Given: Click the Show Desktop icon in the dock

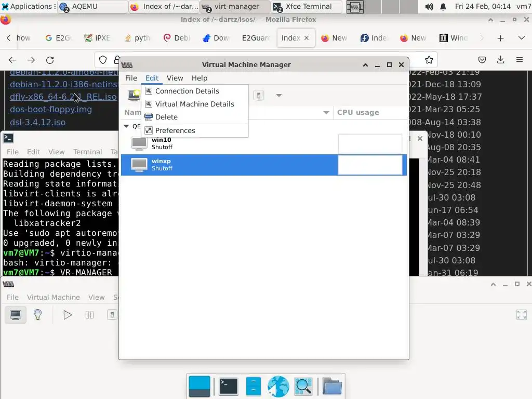Looking at the screenshot, I should pyautogui.click(x=199, y=387).
